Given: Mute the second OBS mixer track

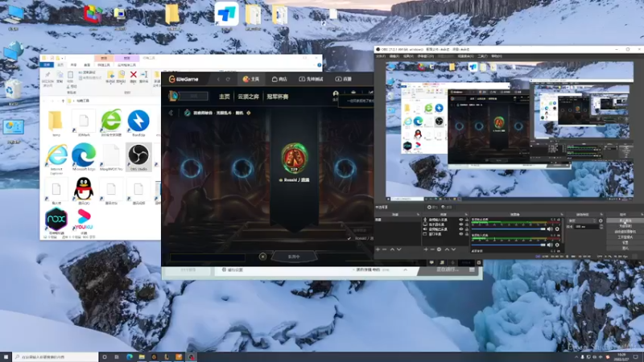Looking at the screenshot, I should coord(550,245).
